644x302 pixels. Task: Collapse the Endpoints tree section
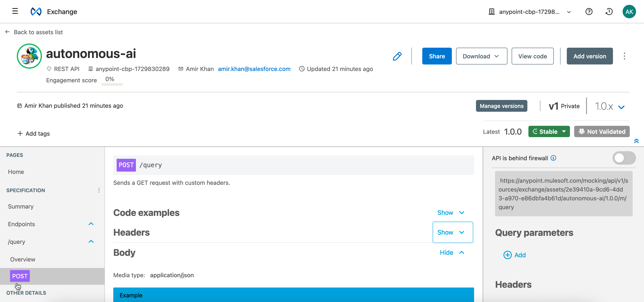pos(91,224)
